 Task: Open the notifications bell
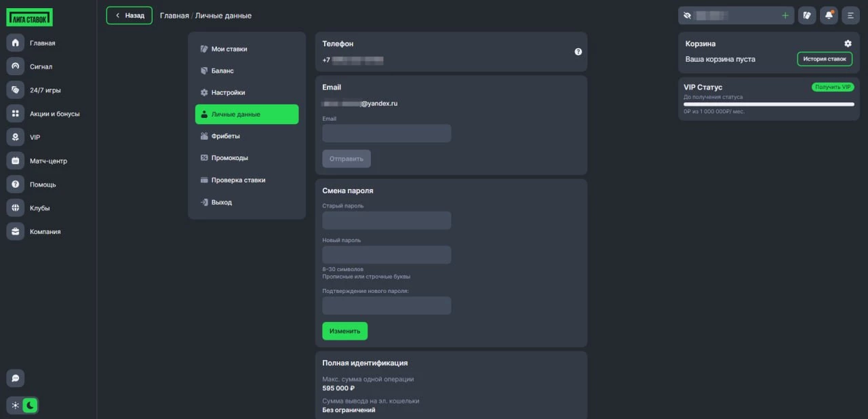pos(829,15)
